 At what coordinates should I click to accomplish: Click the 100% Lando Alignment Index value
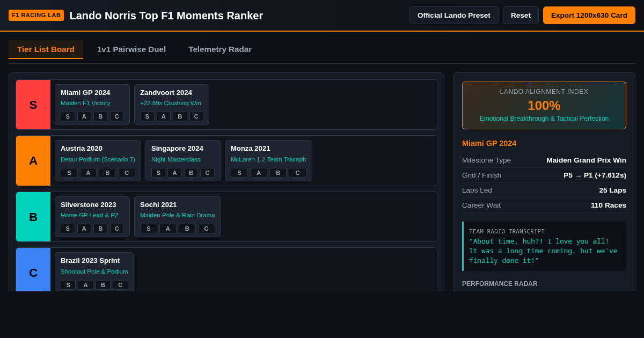coord(544,106)
